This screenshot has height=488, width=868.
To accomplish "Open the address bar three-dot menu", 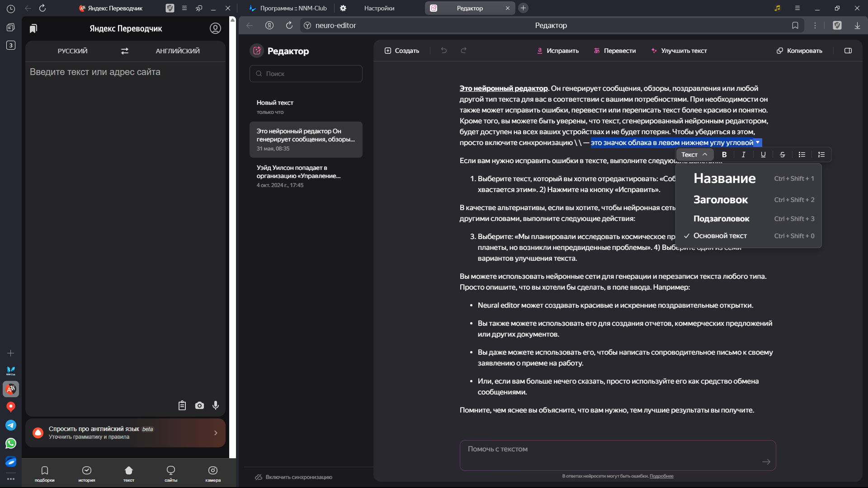I will [815, 25].
